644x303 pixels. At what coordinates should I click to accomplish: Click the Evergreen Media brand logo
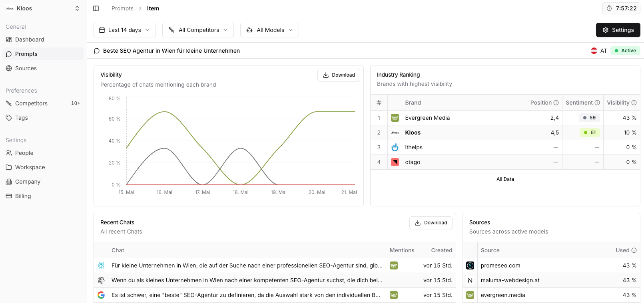tap(395, 118)
